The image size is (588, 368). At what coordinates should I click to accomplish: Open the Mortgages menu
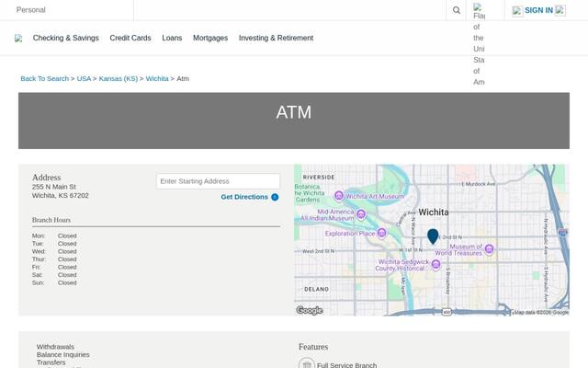tap(210, 38)
